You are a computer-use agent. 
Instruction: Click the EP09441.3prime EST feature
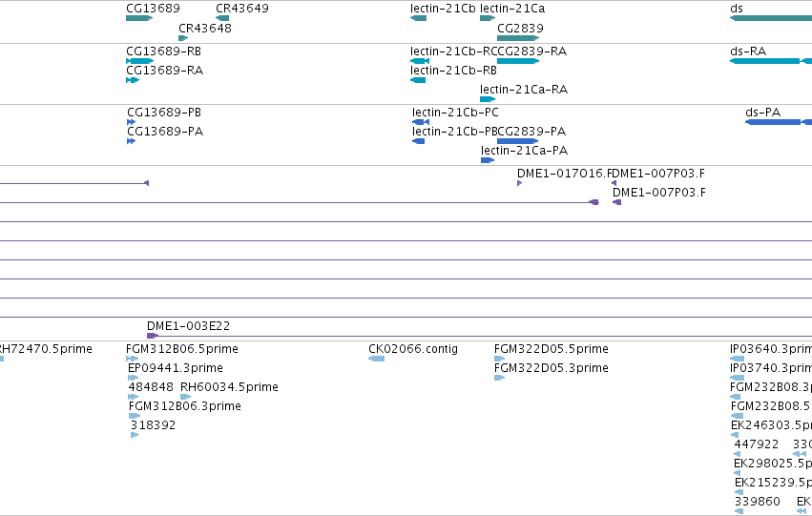coord(133,378)
